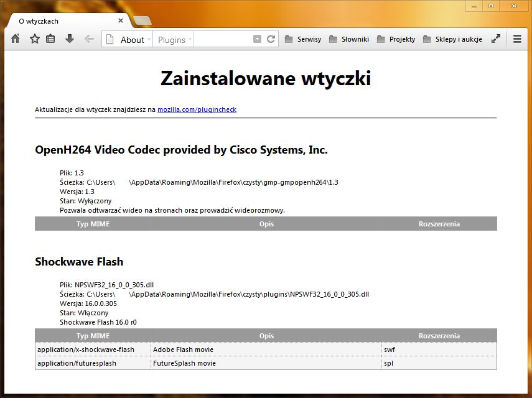Open the Sklepy i aukcje bookmarks folder
Screen dimensions: 532x398
[x=452, y=39]
